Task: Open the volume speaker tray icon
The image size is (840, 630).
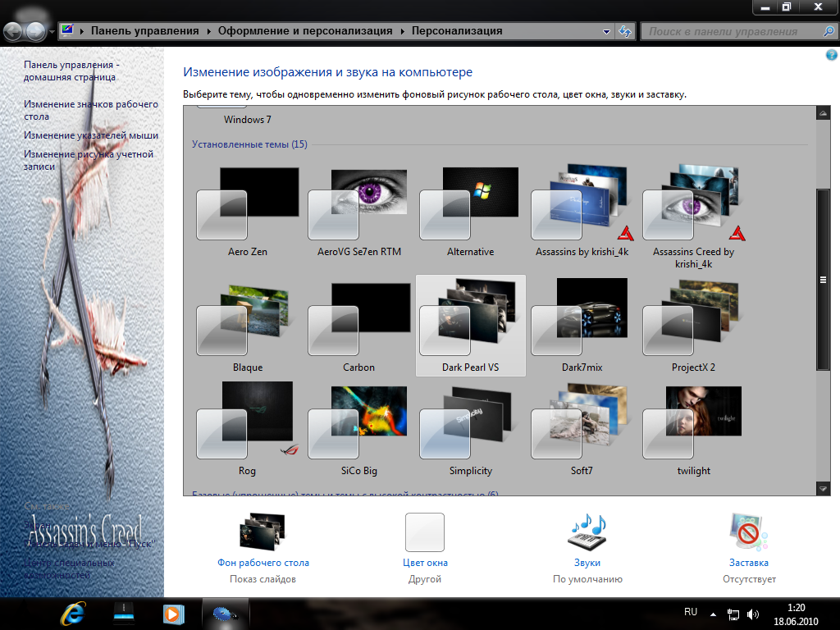Action: coord(753,614)
